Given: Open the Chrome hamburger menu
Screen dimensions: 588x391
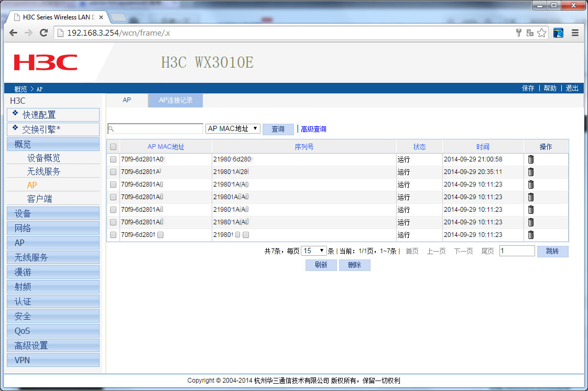Looking at the screenshot, I should [575, 33].
